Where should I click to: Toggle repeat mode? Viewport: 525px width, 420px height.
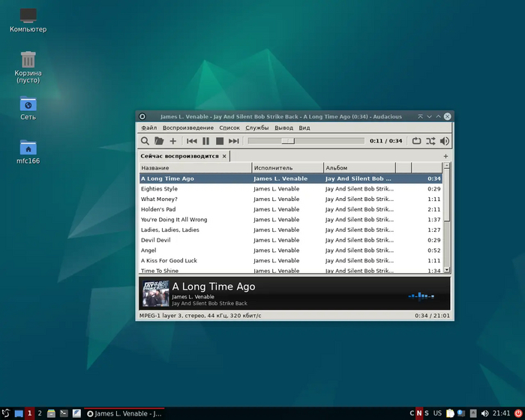(416, 141)
